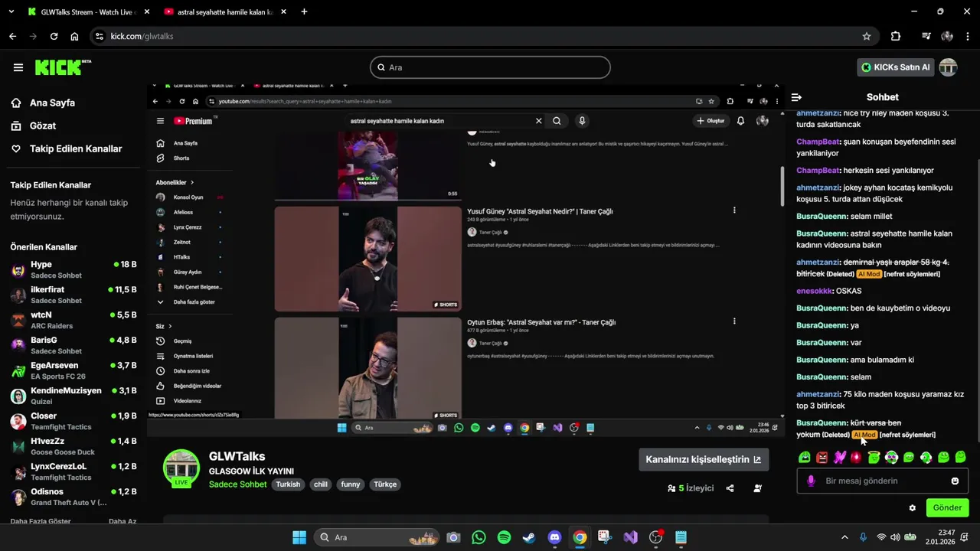This screenshot has height=551, width=980.
Task: Open the KendineMuzisyen recommended channel
Action: click(x=73, y=396)
